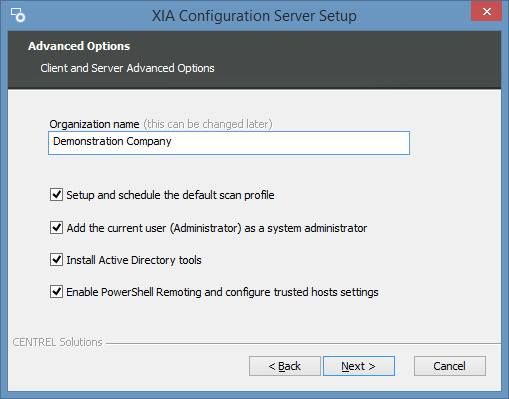Screen dimensions: 509x399
Task: Proceed with the Next button
Action: [x=359, y=366]
